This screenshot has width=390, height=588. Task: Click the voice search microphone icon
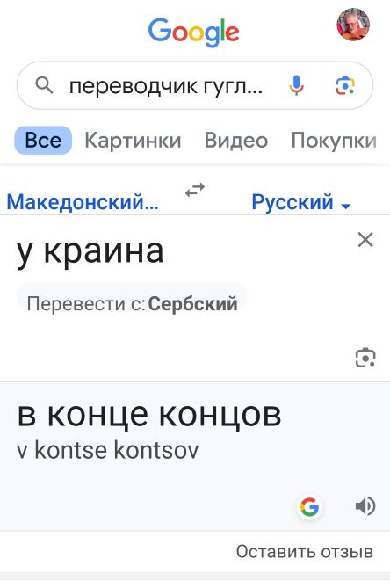(x=296, y=85)
